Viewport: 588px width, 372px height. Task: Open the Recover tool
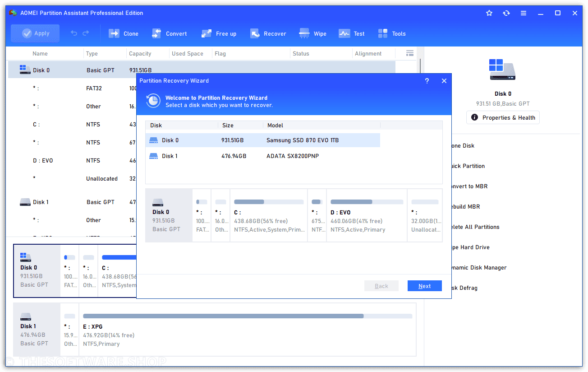[x=268, y=33]
